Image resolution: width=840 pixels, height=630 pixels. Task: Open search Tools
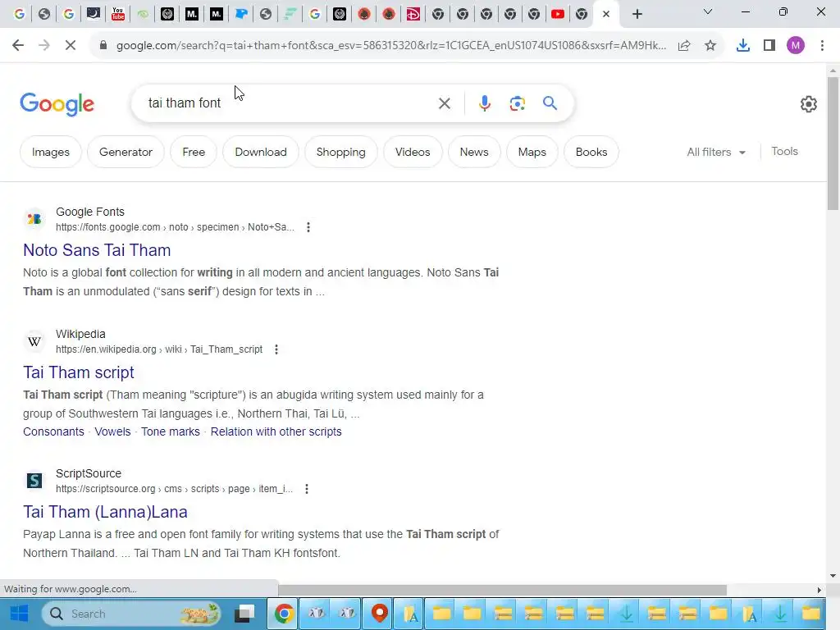[x=784, y=152]
